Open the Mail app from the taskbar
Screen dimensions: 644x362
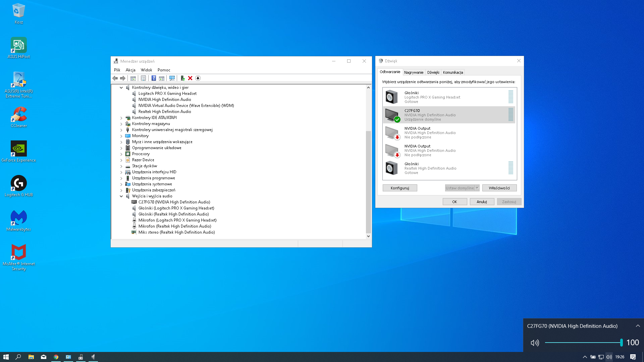click(x=44, y=357)
